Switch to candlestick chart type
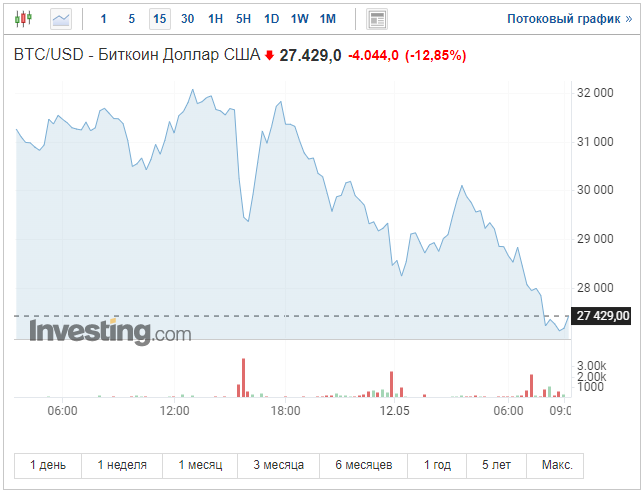 23,18
